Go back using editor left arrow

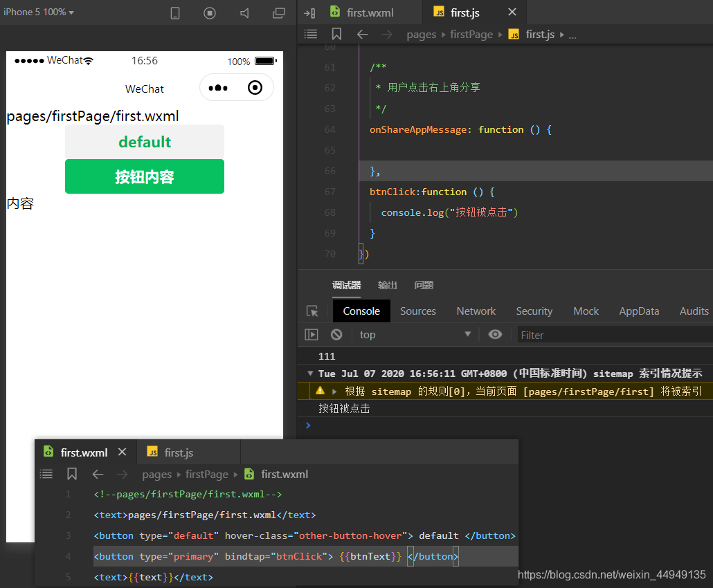(x=363, y=34)
